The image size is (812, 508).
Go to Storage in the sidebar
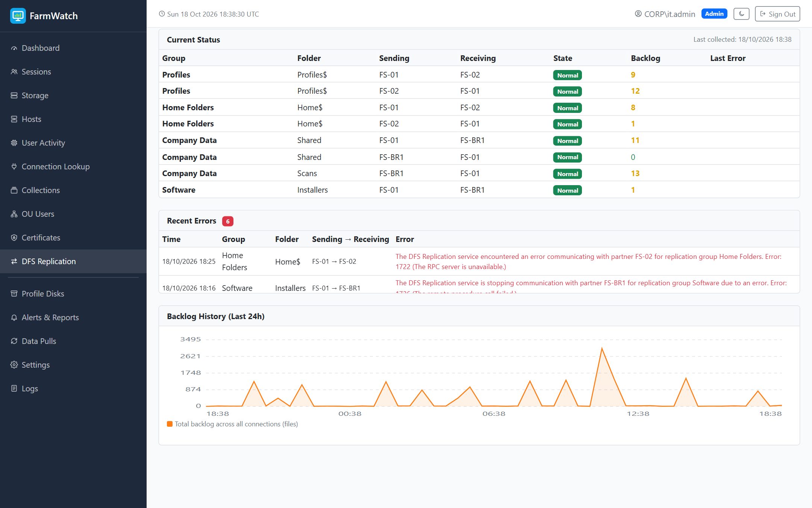click(x=73, y=96)
